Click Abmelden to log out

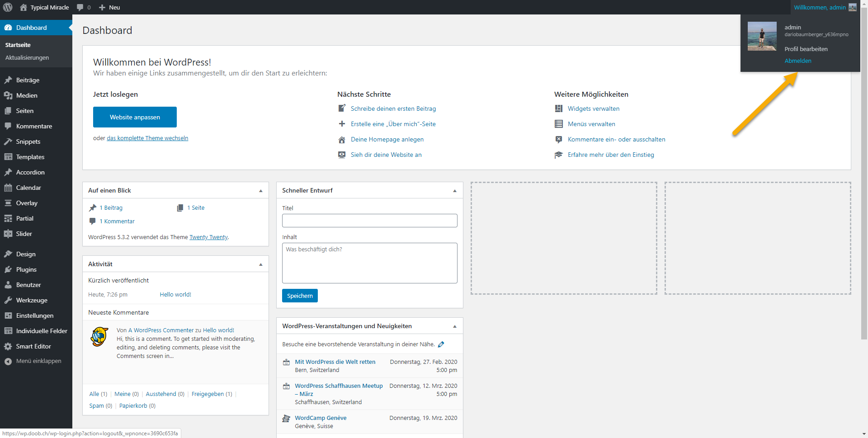(798, 61)
